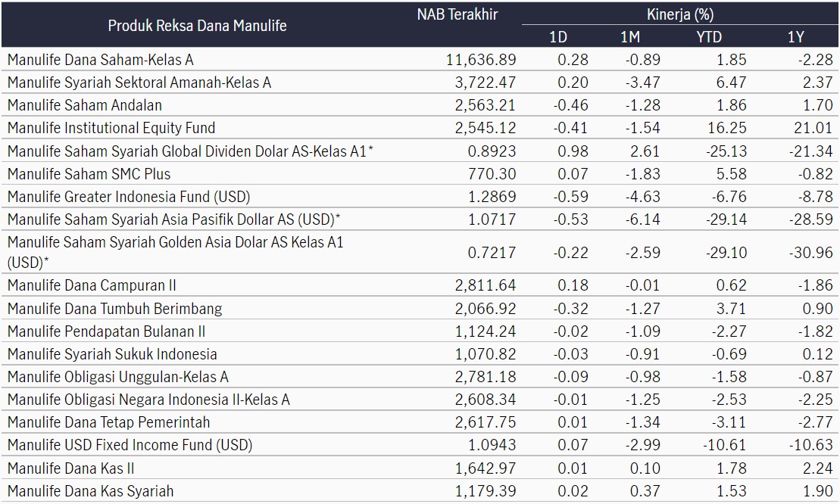Select Manulife Institutional Equity Fund name
This screenshot has height=504, width=840.
point(111,128)
